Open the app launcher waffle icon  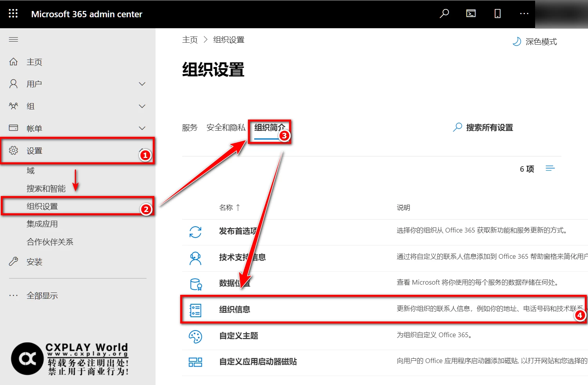click(x=13, y=14)
